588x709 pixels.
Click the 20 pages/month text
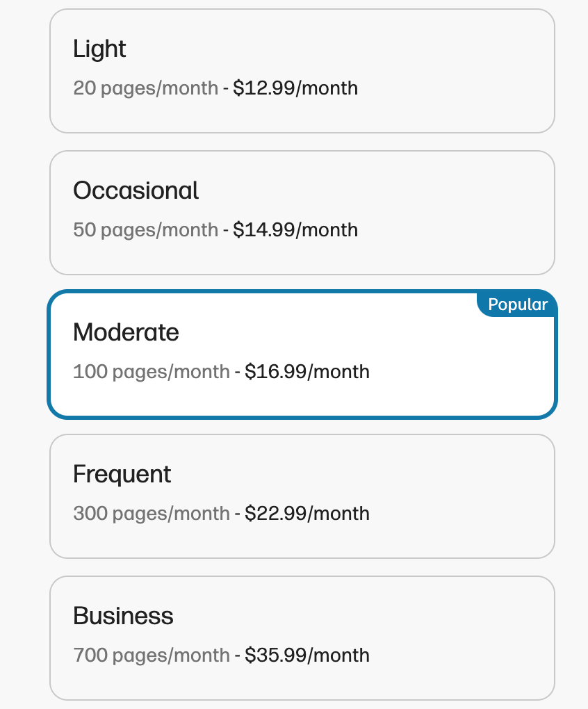[x=145, y=88]
